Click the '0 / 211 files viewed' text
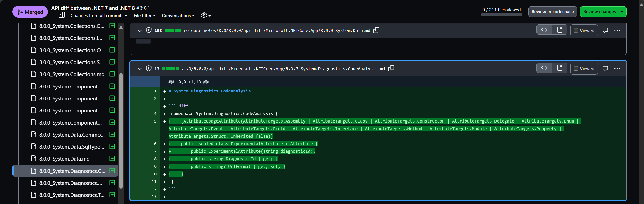This screenshot has height=204, width=644. coord(502,10)
